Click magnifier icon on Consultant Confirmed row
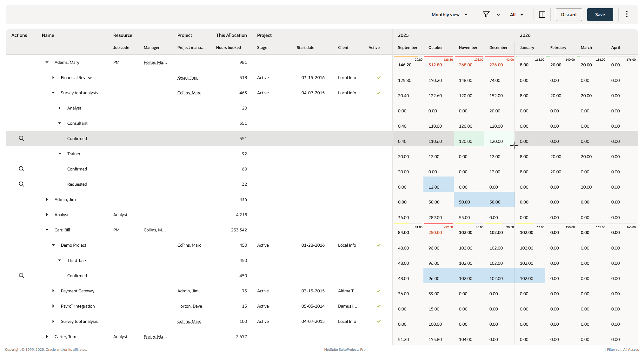This screenshot has width=644, height=353. coord(21,138)
